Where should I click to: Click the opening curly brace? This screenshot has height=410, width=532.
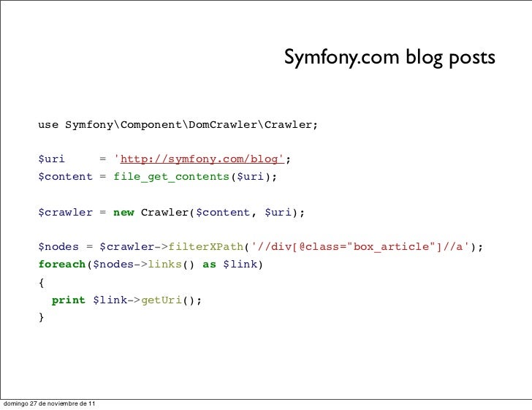(42, 282)
